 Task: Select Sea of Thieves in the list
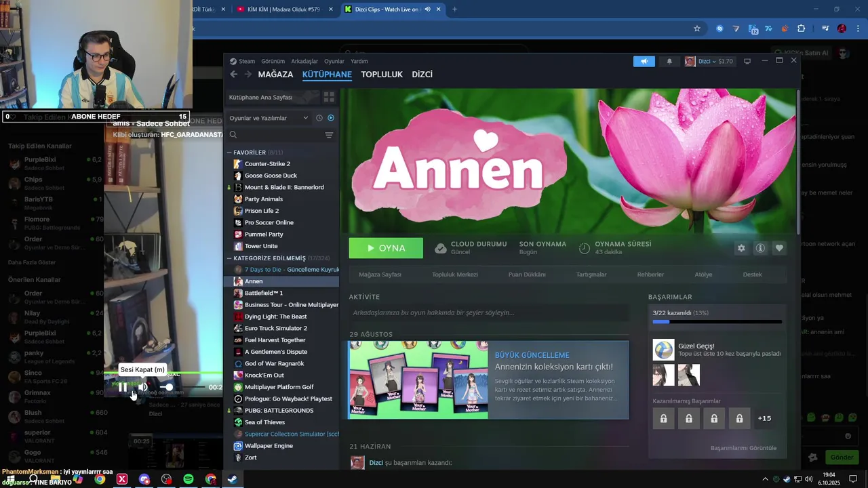[x=264, y=422]
